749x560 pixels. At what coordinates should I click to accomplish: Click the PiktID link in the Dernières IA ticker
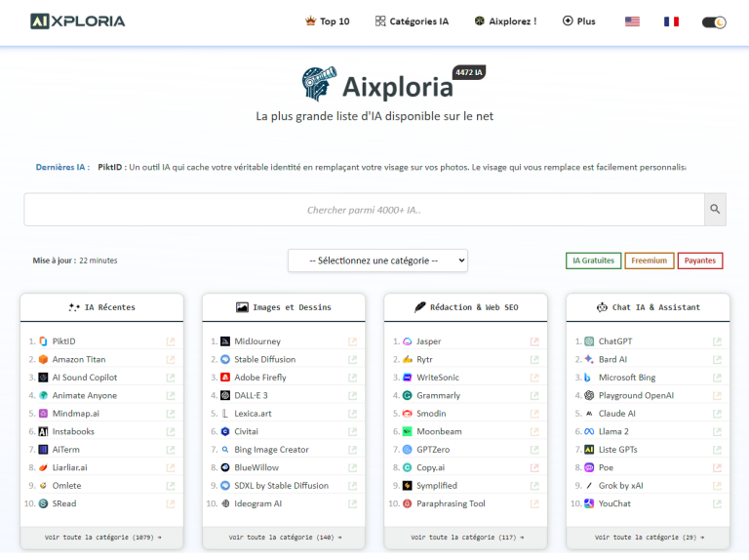110,167
